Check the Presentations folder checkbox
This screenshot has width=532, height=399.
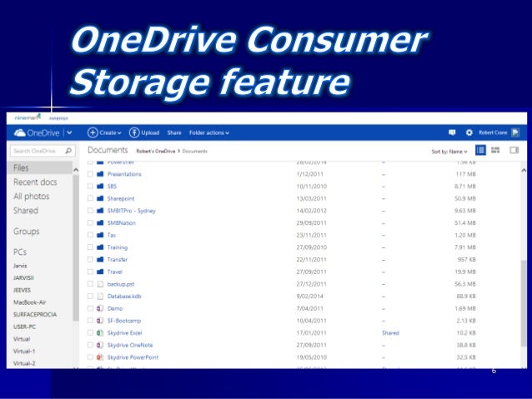(x=90, y=174)
